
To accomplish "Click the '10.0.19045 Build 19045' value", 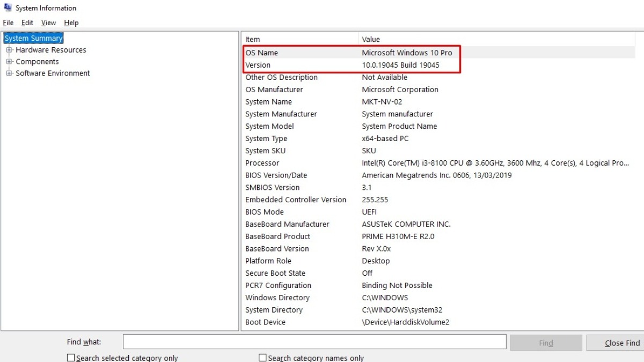I will pos(400,65).
